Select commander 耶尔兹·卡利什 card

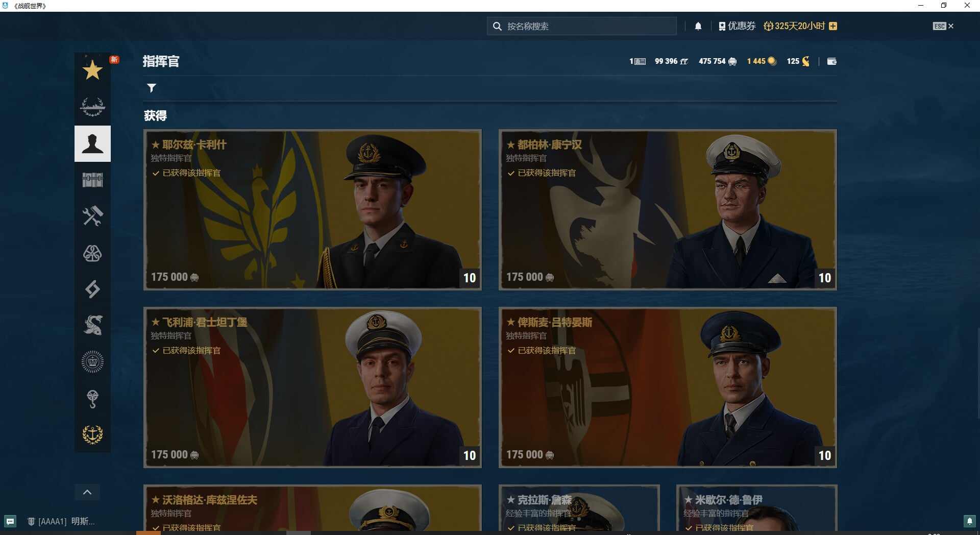312,209
